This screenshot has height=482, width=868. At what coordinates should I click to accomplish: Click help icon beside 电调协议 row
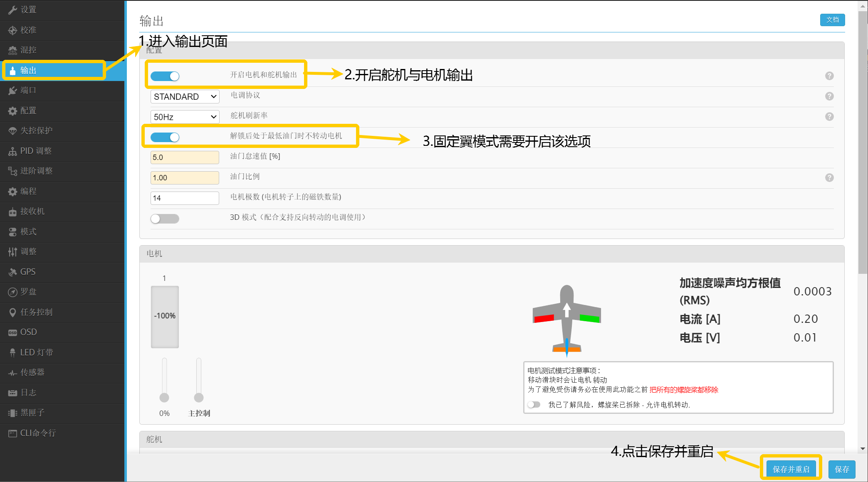click(x=829, y=96)
